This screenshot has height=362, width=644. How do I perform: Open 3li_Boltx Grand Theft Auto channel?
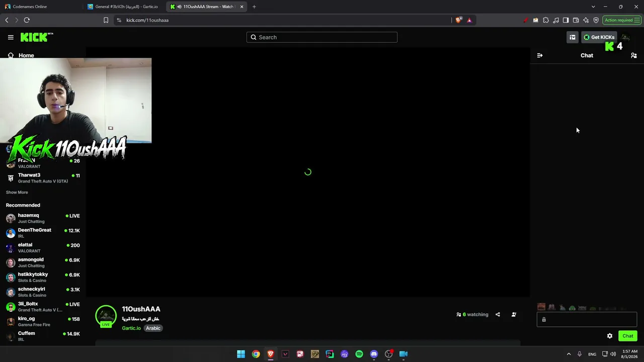pos(43,307)
